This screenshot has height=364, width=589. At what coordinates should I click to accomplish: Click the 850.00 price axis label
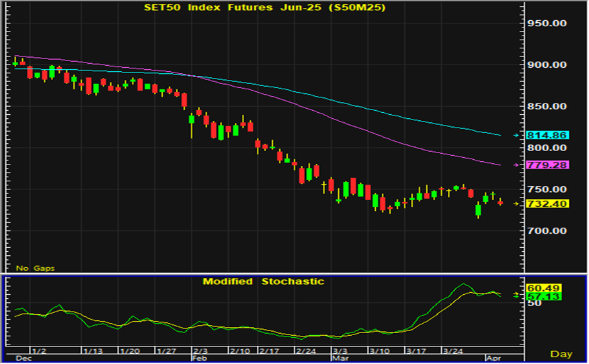pyautogui.click(x=547, y=106)
